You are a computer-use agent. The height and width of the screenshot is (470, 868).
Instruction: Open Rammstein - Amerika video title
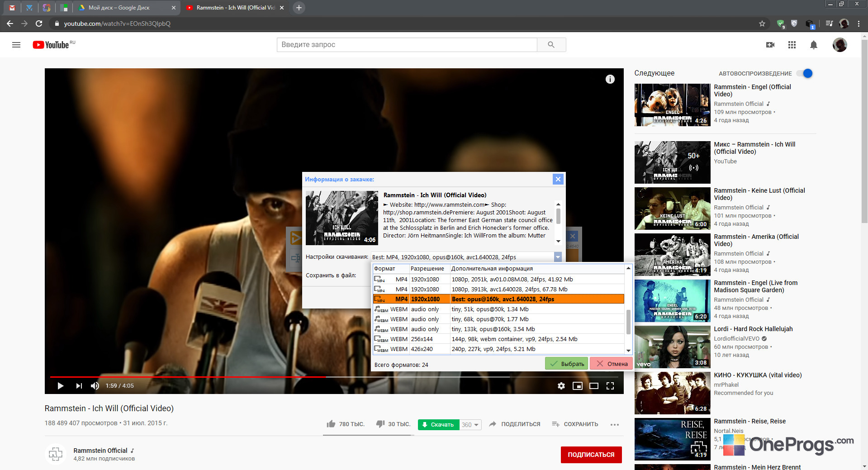click(756, 240)
